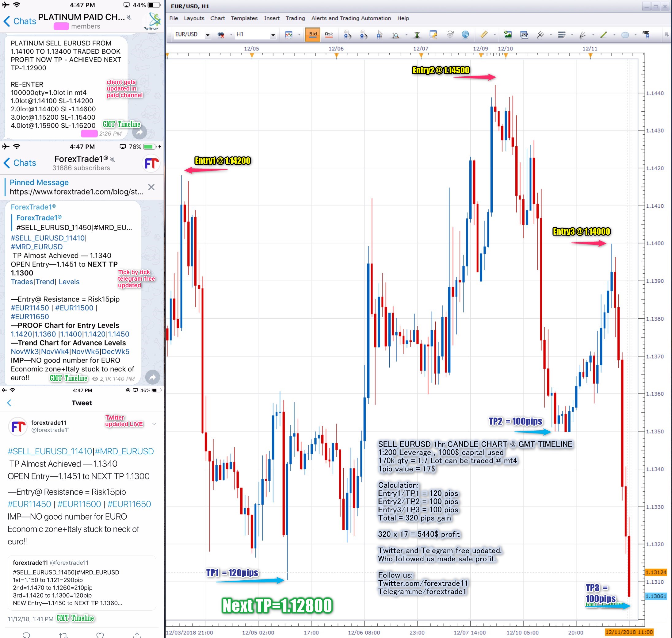
Task: Expand the chart type dropdown arrow
Action: [x=299, y=35]
